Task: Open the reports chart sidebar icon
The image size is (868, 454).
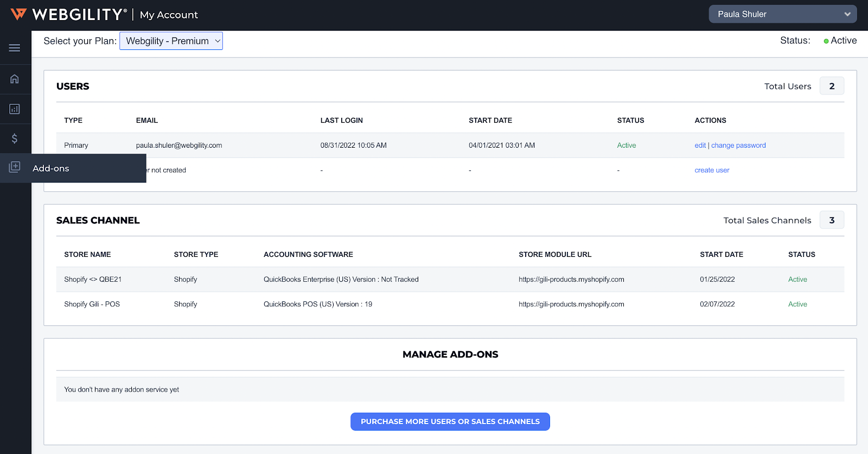Action: (15, 109)
